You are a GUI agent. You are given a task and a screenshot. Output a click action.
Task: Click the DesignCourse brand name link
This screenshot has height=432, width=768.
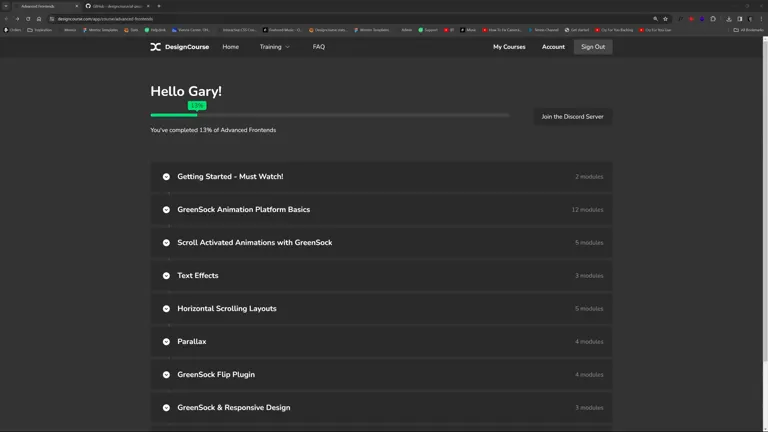click(187, 47)
